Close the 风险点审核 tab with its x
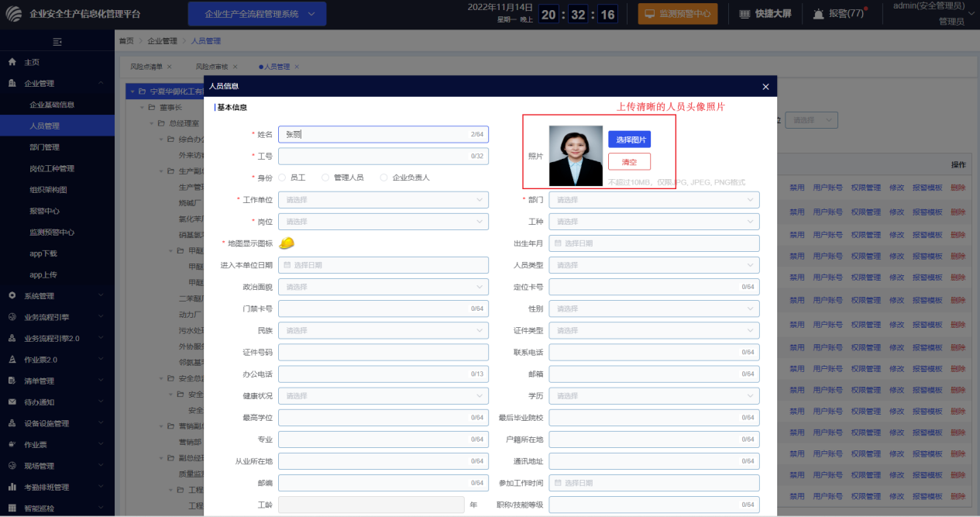This screenshot has width=980, height=517. pyautogui.click(x=236, y=67)
